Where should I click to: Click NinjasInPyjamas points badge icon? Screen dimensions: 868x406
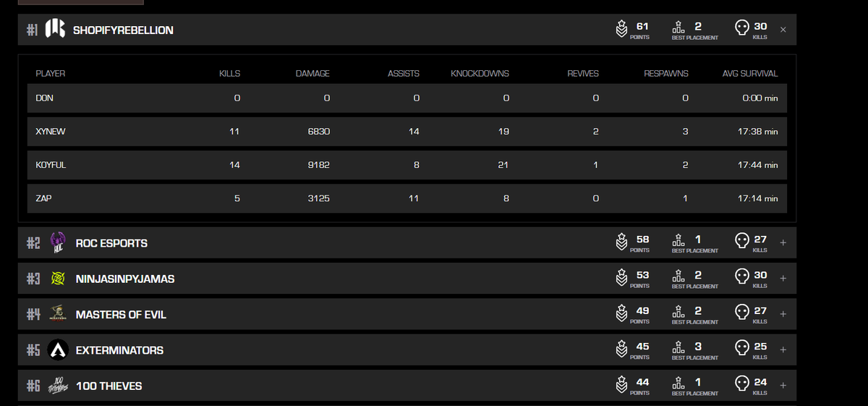[621, 278]
